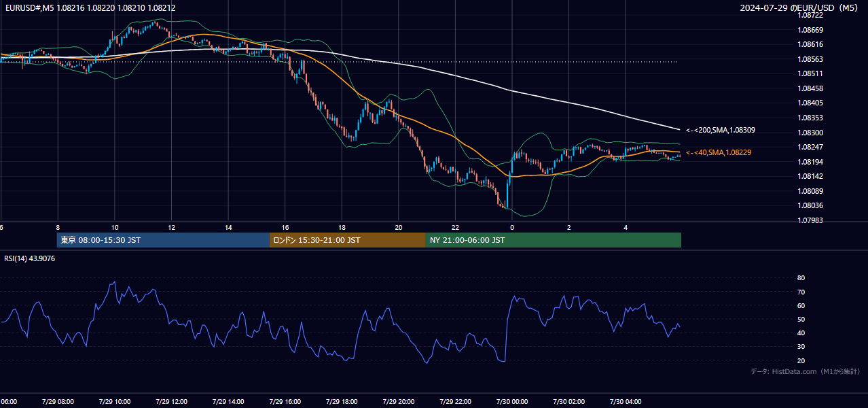
Task: Click RSI level 80 on scale
Action: coord(801,278)
